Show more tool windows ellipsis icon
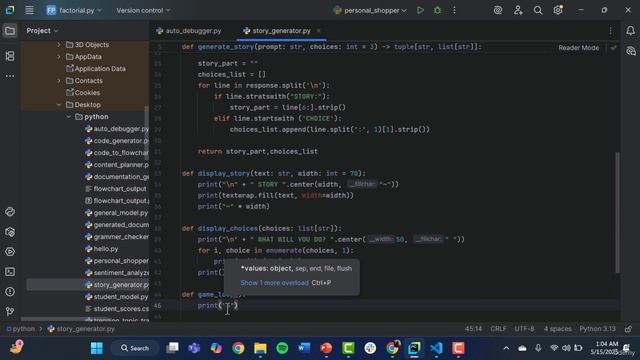Screen dimensions: 640x360 [x=10, y=76]
